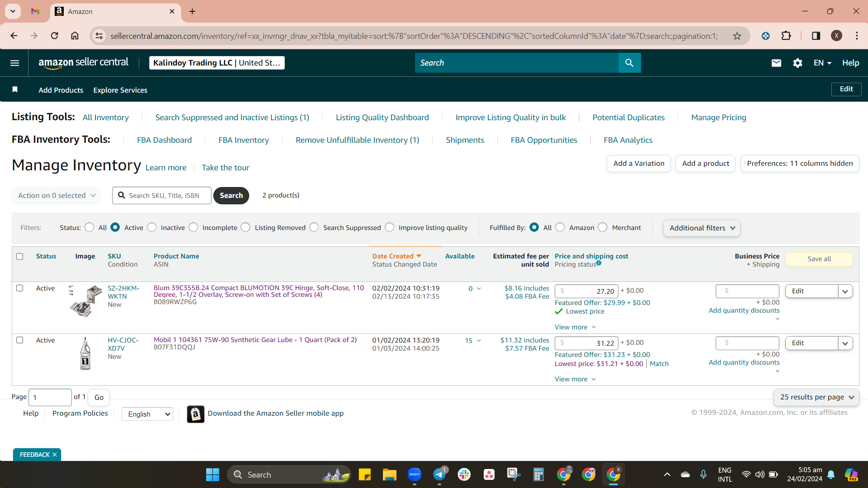Image resolution: width=868 pixels, height=488 pixels.
Task: Open the Windows Start menu
Action: [x=212, y=474]
